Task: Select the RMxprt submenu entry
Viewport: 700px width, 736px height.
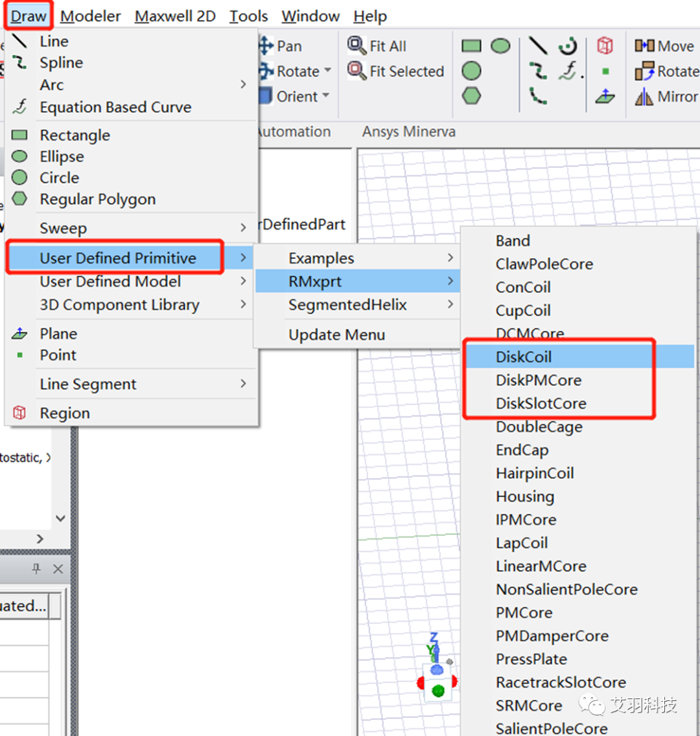Action: pos(357,281)
